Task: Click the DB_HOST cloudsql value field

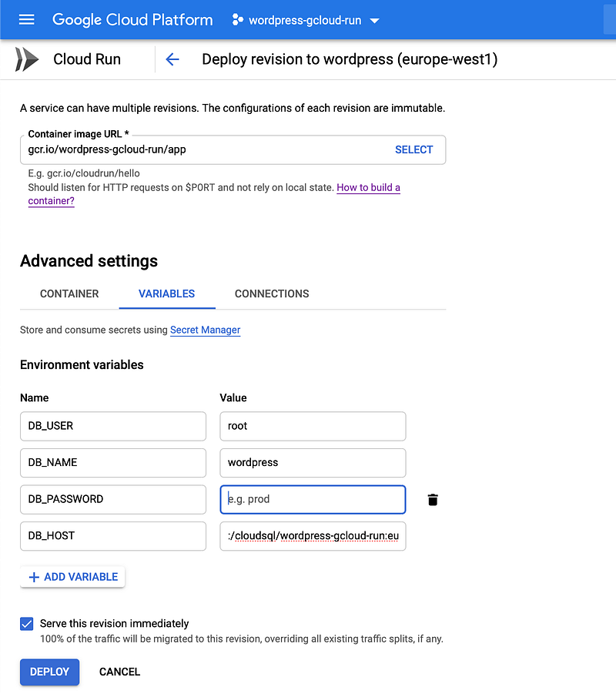Action: point(313,536)
